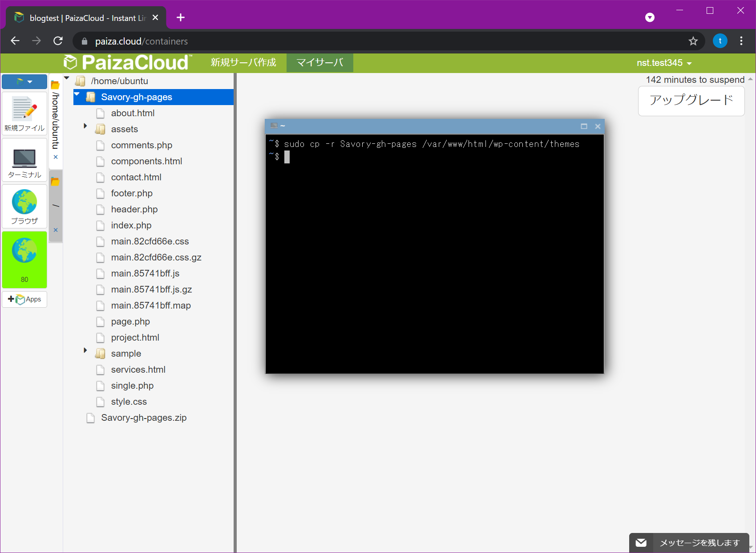Open main.85741bff.map file
The image size is (756, 553).
(151, 305)
